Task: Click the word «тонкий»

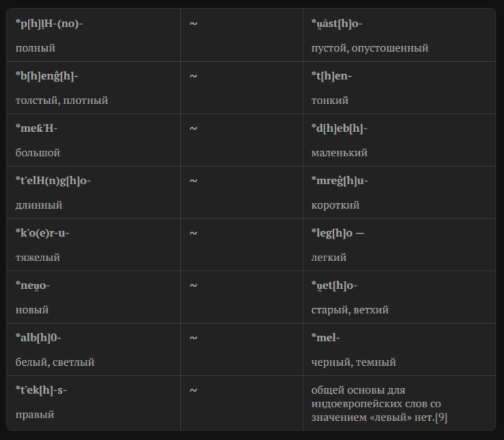Action: 330,101
